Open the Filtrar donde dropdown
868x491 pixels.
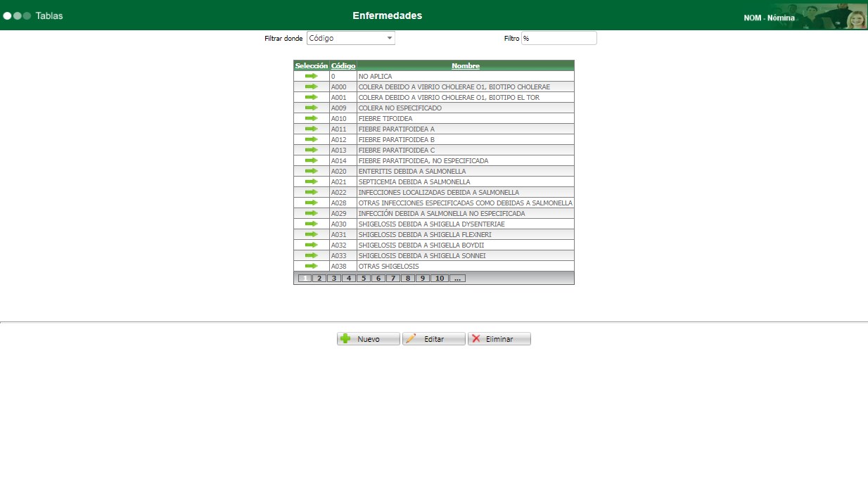pyautogui.click(x=389, y=38)
